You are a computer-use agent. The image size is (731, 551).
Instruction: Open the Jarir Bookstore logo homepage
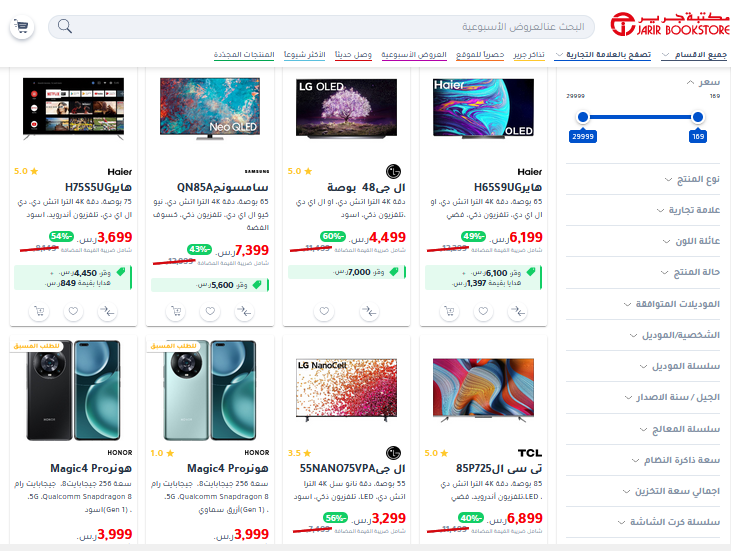tap(670, 24)
